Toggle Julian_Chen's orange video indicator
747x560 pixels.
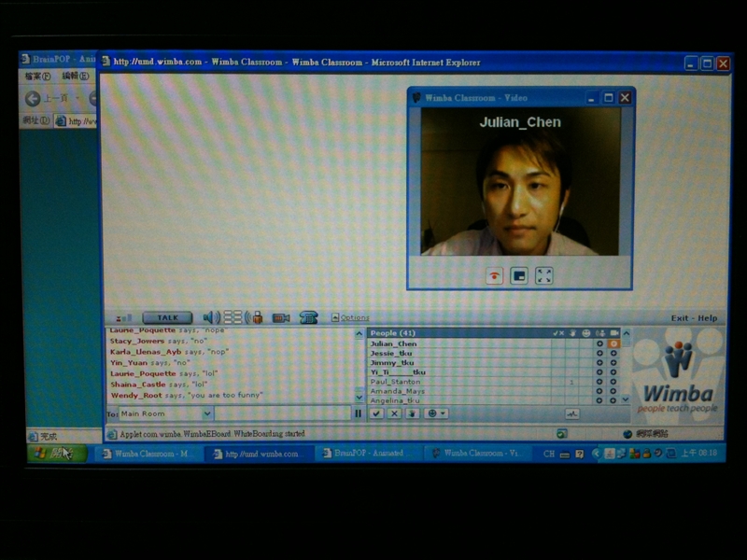tap(613, 344)
